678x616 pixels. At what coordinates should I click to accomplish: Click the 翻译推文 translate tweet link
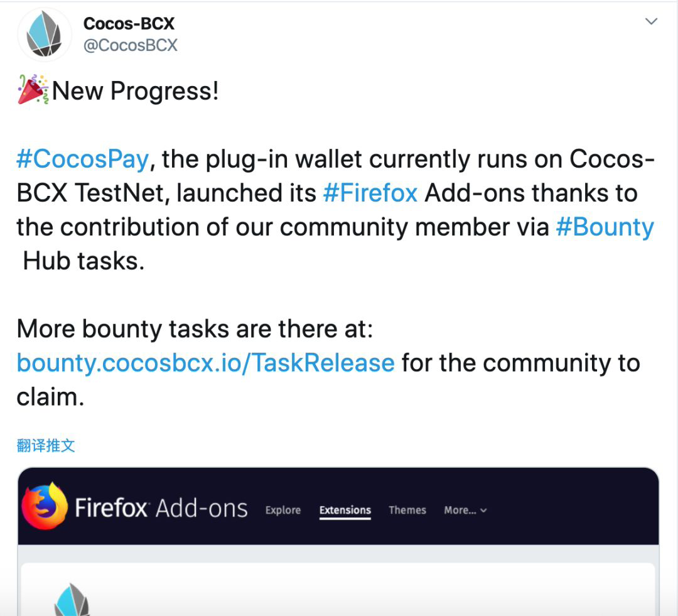coord(46,446)
